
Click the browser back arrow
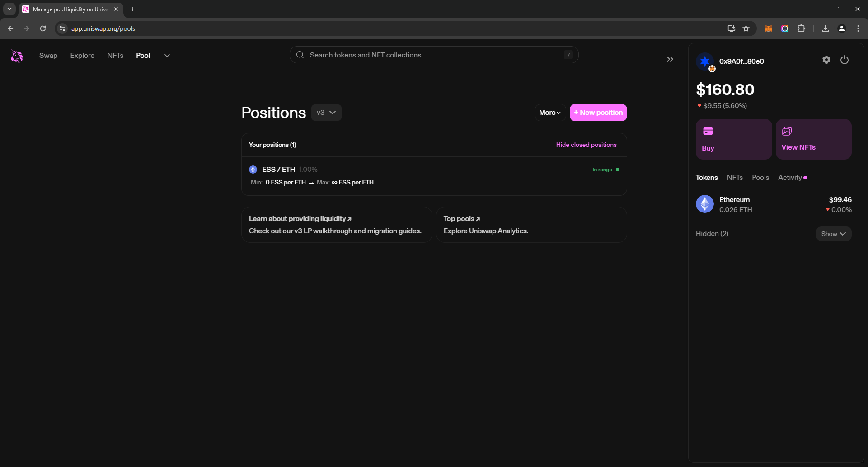click(x=10, y=28)
